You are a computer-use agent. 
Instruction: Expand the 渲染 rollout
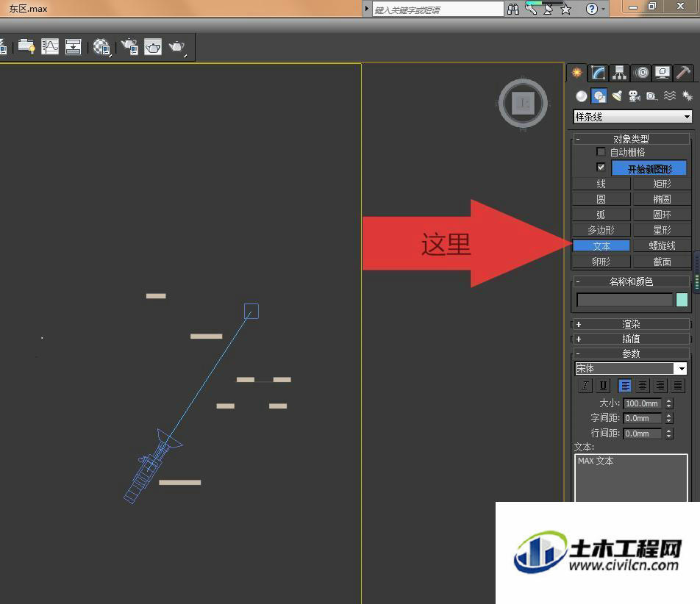click(x=631, y=324)
